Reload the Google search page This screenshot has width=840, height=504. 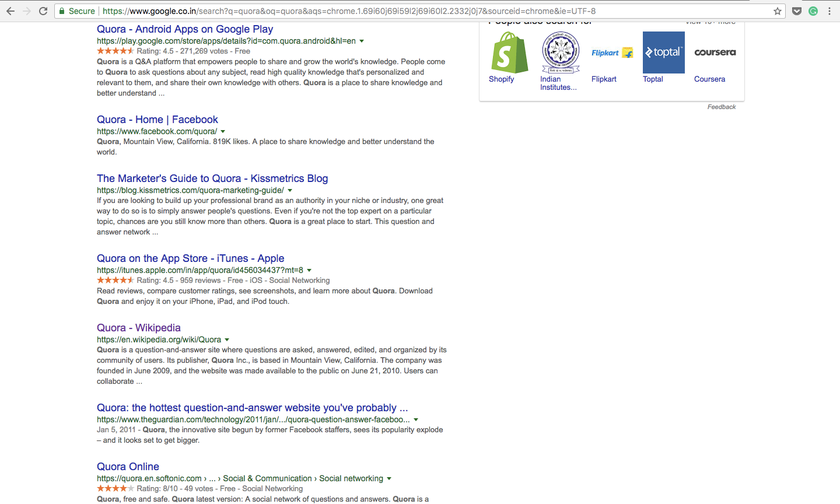click(43, 11)
